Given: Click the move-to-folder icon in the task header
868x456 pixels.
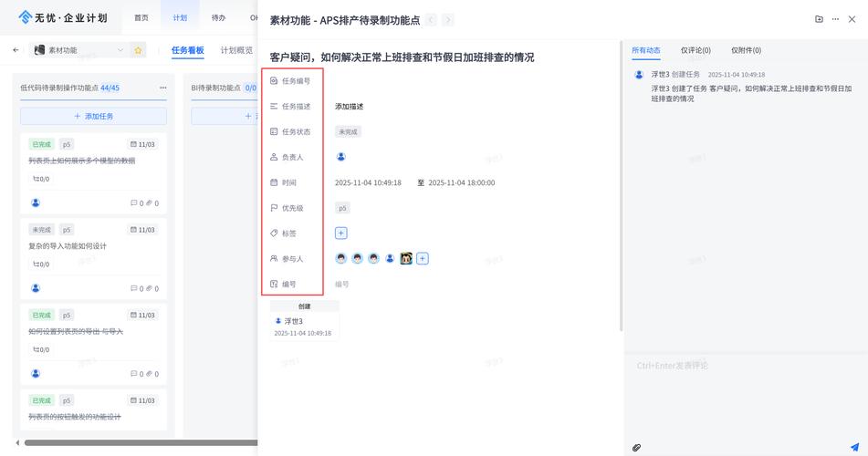Looking at the screenshot, I should click(x=819, y=19).
